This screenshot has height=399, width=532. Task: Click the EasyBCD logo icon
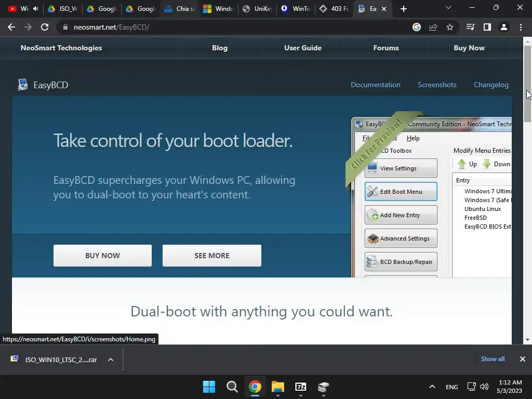coord(23,85)
